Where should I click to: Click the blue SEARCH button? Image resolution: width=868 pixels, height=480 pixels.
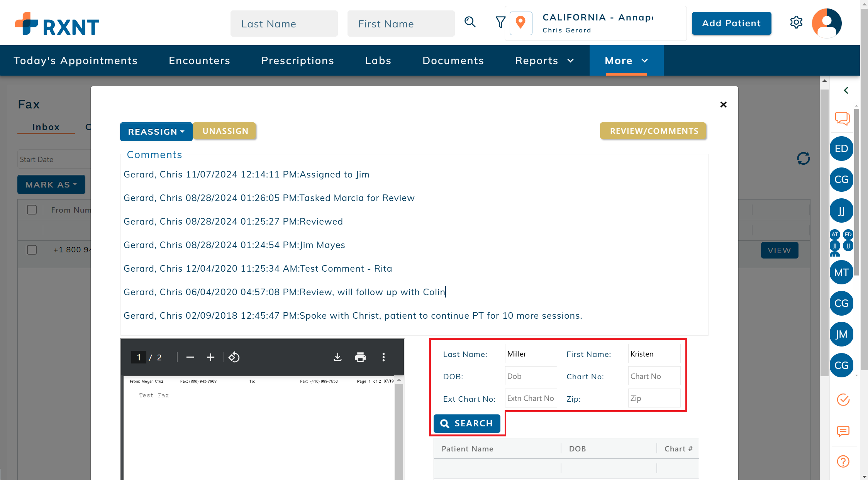[x=467, y=423]
